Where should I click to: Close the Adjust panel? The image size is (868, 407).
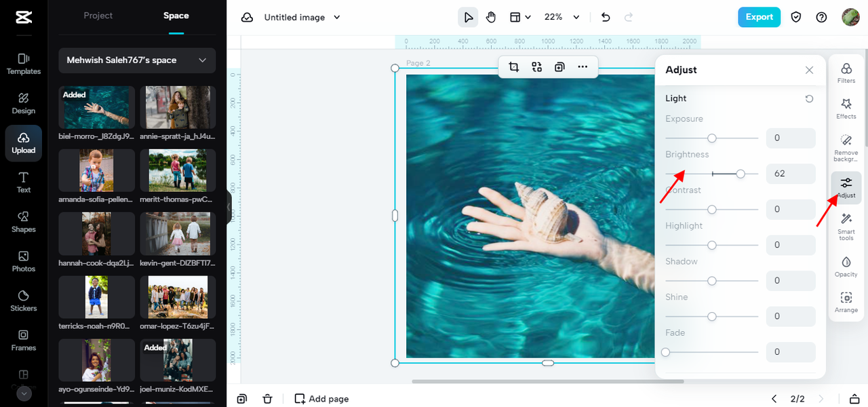point(809,70)
